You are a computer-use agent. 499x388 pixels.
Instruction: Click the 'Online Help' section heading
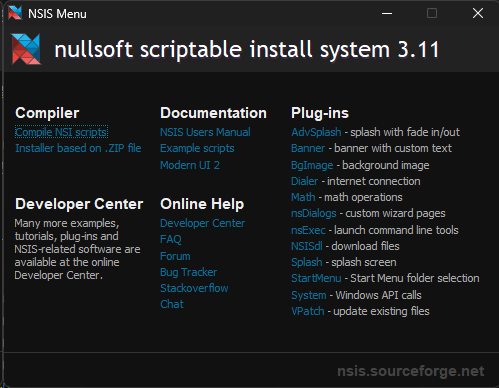coord(202,204)
